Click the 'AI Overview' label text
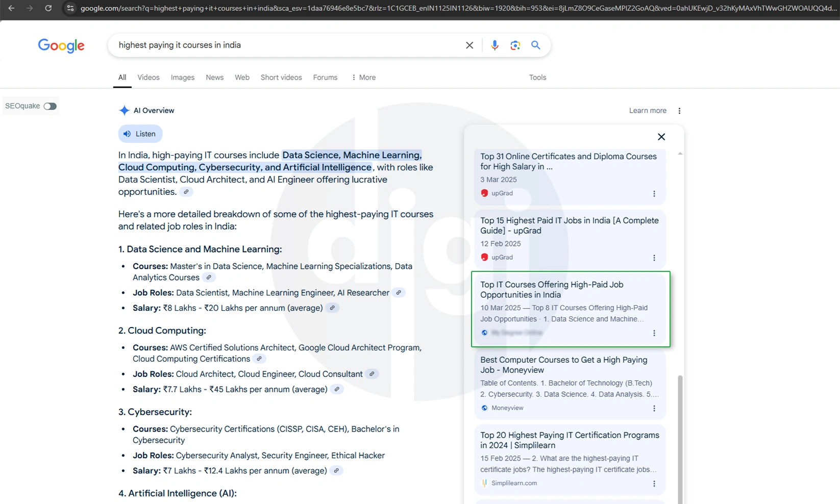 [x=154, y=111]
